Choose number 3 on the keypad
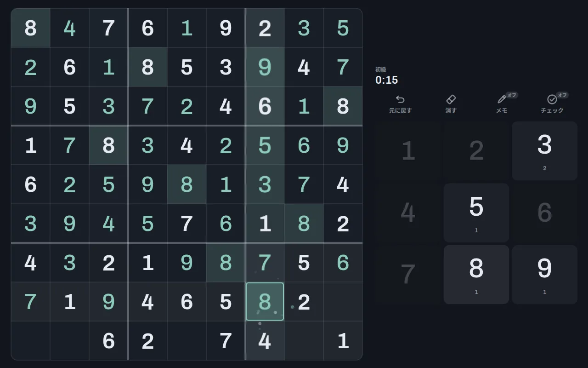588x368 pixels. click(x=544, y=151)
